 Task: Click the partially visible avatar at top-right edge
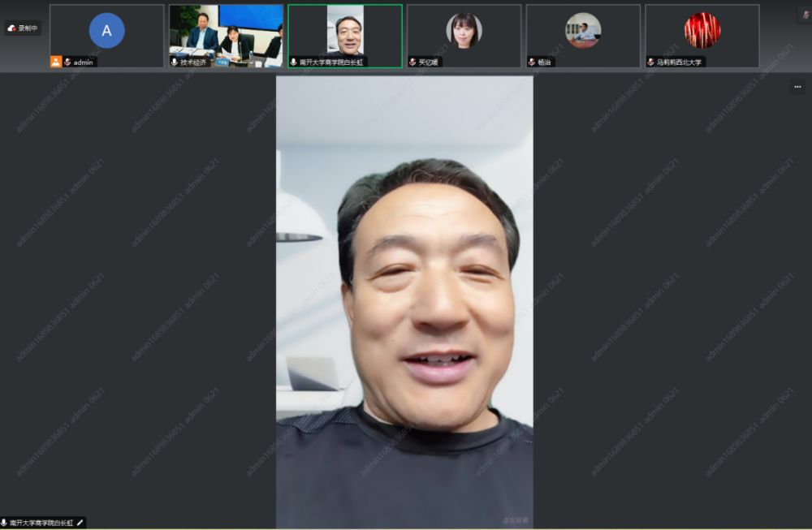[806, 15]
